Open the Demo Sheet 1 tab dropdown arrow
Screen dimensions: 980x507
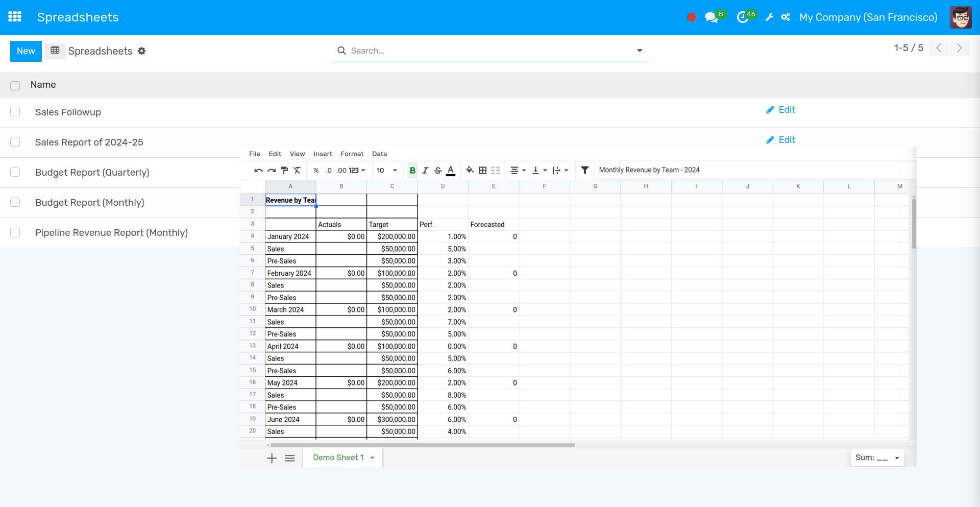[x=373, y=458]
